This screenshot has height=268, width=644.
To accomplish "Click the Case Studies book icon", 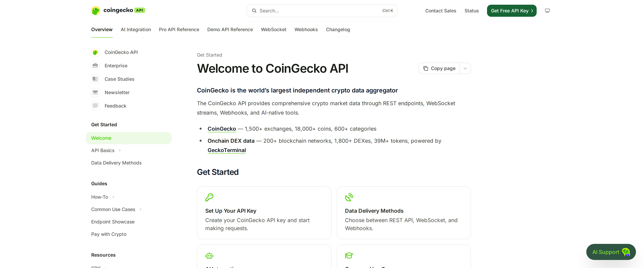I will pos(95,79).
